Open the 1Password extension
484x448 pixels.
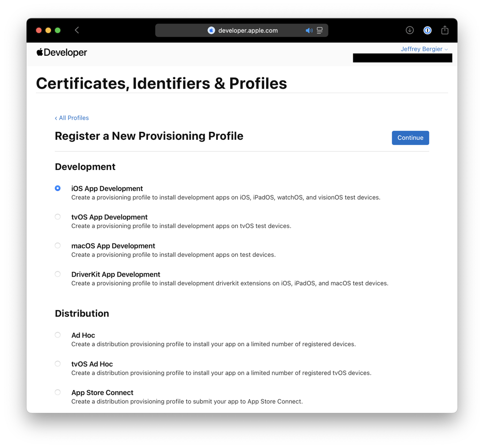pos(427,30)
